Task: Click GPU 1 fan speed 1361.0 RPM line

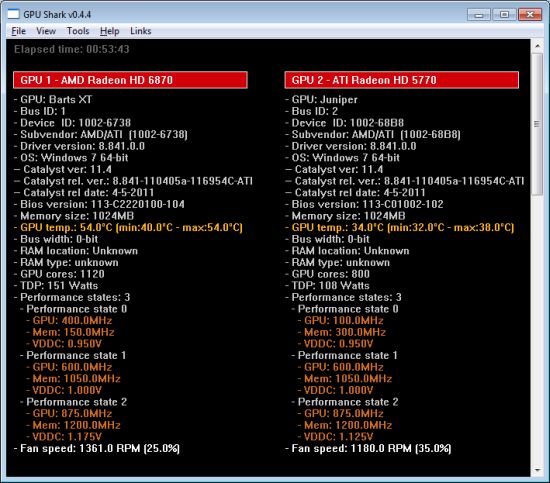Action: click(x=97, y=448)
